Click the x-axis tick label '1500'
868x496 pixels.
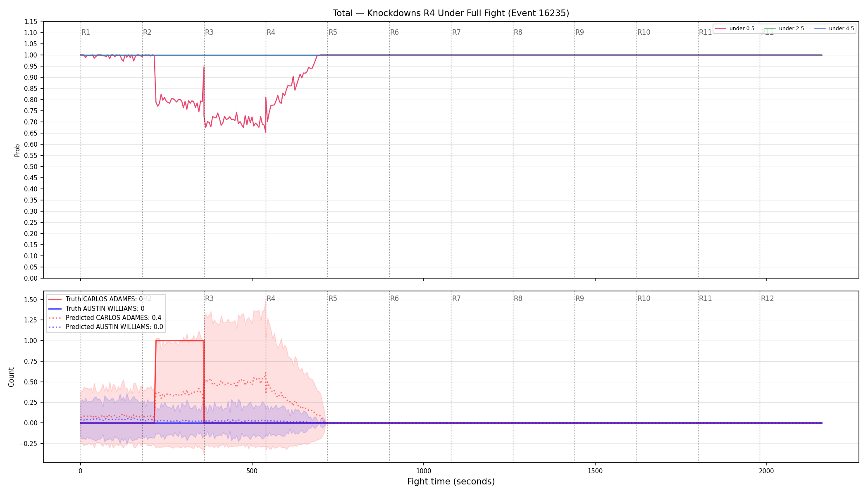[595, 471]
